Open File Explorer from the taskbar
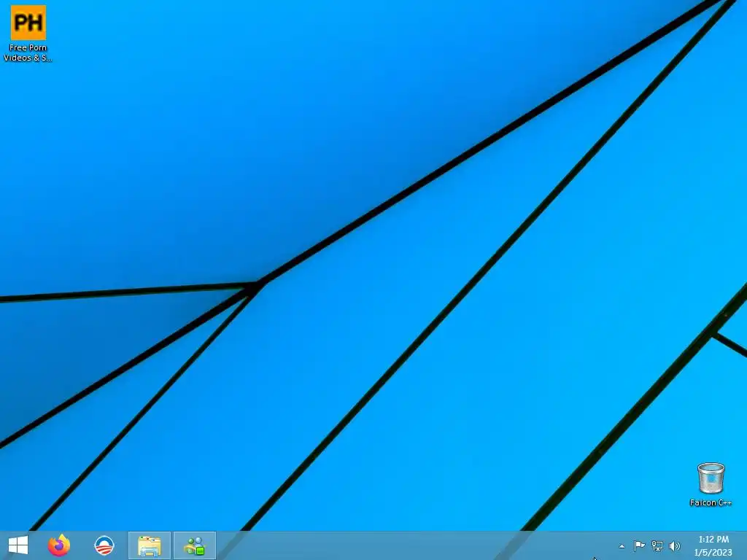The image size is (747, 560). point(149,545)
